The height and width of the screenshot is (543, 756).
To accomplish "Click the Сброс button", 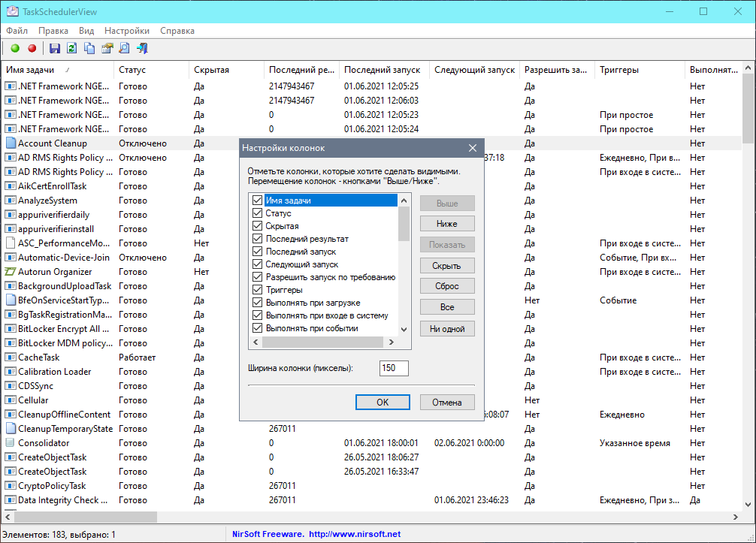I will pyautogui.click(x=447, y=286).
